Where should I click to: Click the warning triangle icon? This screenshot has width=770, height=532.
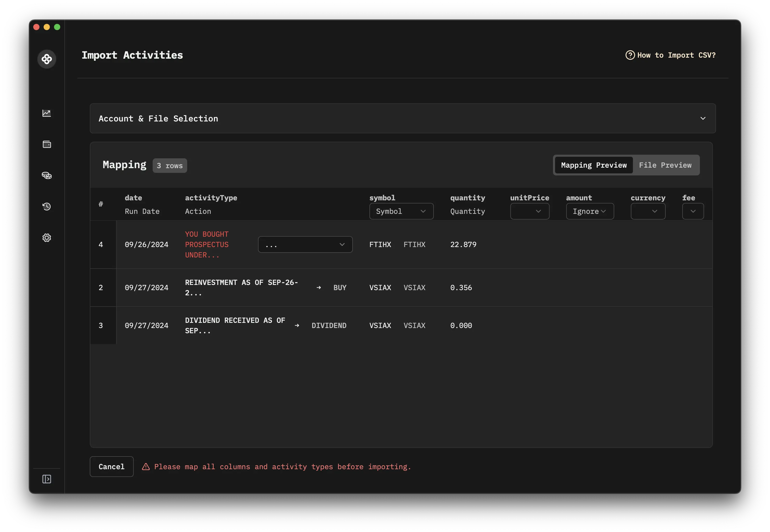pos(146,467)
